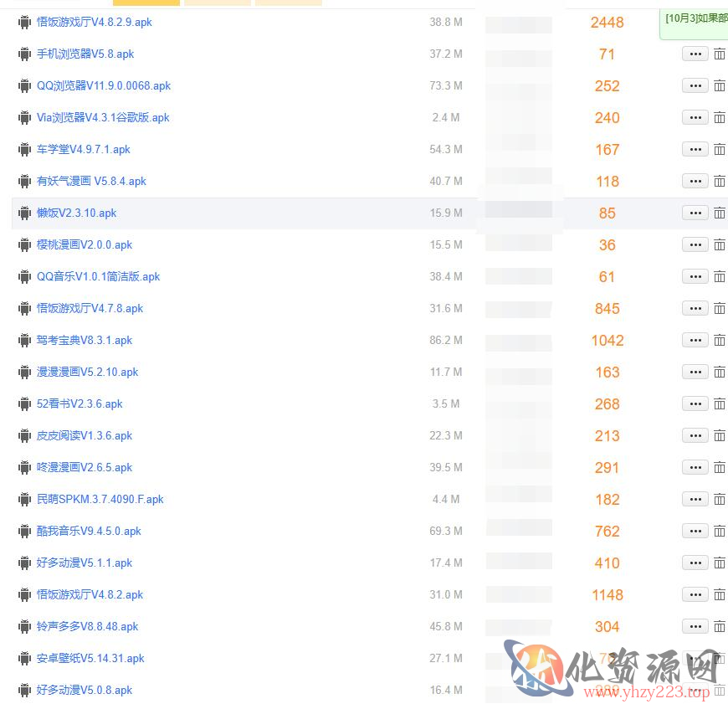Screen dimensions: 728x704
Task: Click download count 1042
Action: [608, 341]
